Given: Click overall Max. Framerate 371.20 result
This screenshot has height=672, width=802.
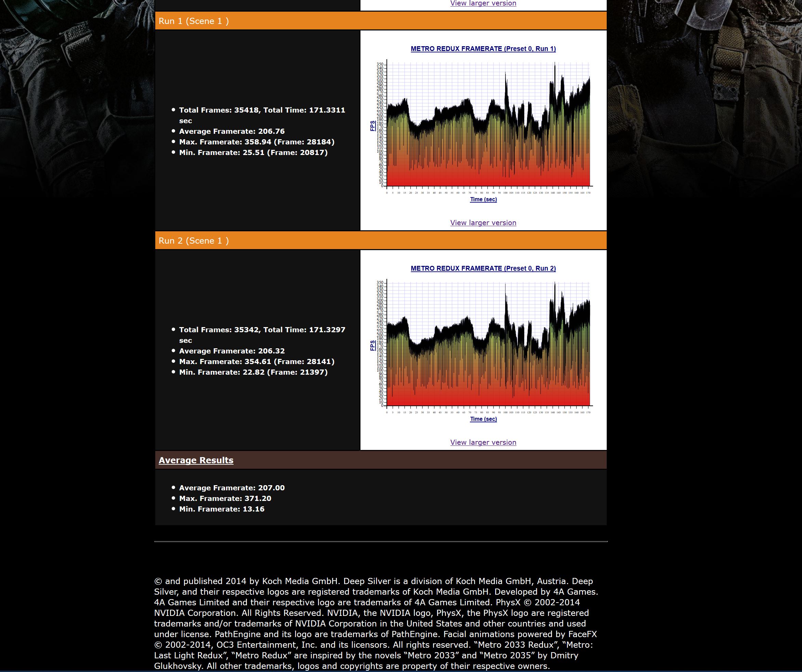Looking at the screenshot, I should coord(225,499).
